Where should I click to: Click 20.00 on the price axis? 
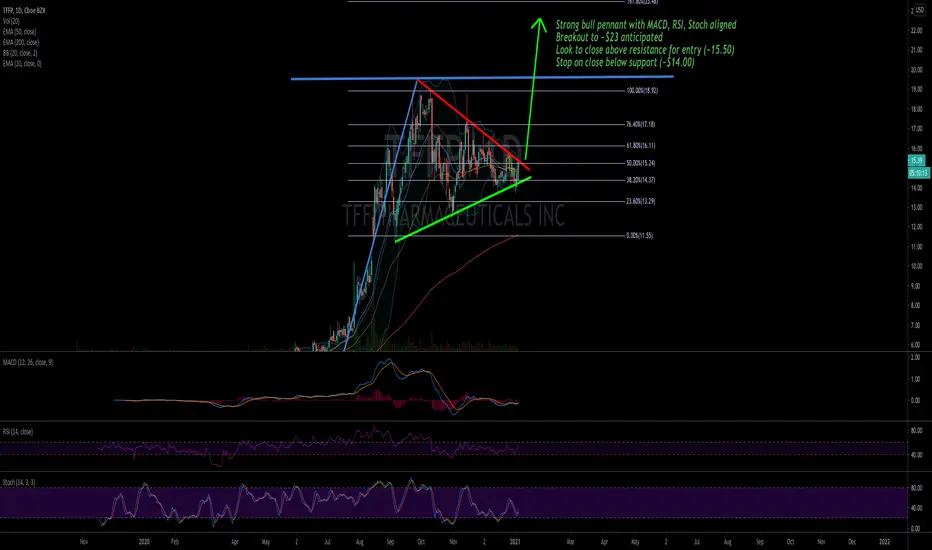[x=916, y=70]
